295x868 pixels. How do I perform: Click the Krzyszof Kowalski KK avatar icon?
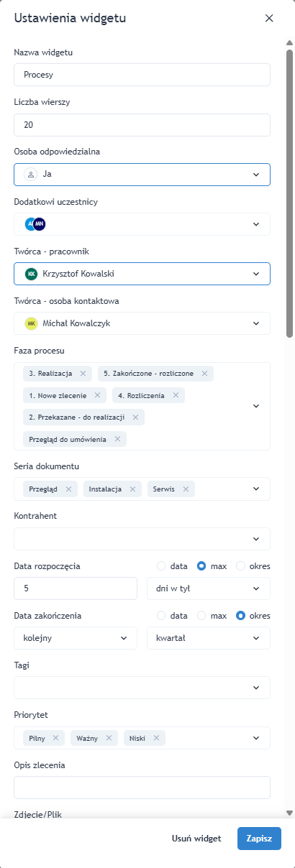pos(31,274)
